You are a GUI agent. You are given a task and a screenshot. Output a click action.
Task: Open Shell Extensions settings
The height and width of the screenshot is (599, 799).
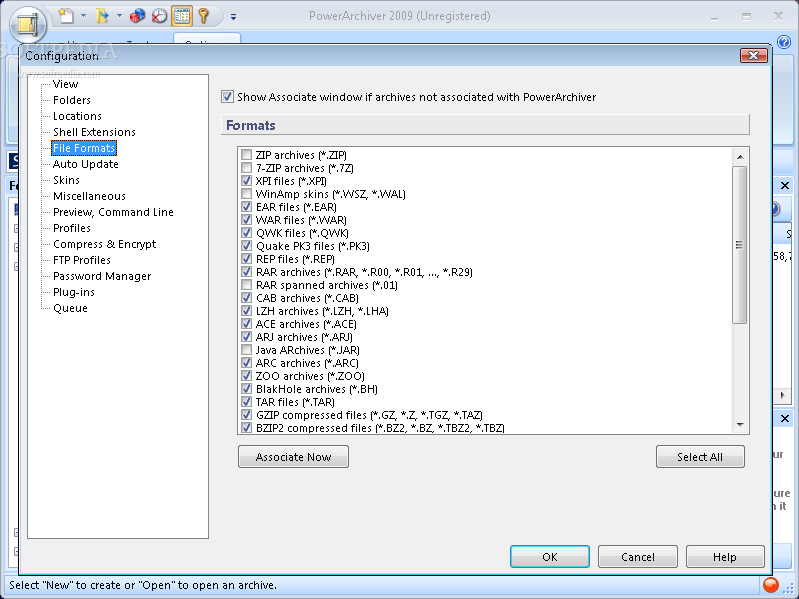tap(94, 132)
